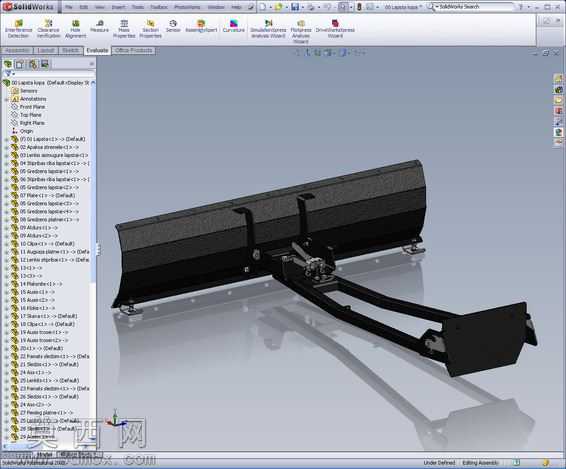Open Mass Properties
The height and width of the screenshot is (469, 566).
[x=124, y=29]
